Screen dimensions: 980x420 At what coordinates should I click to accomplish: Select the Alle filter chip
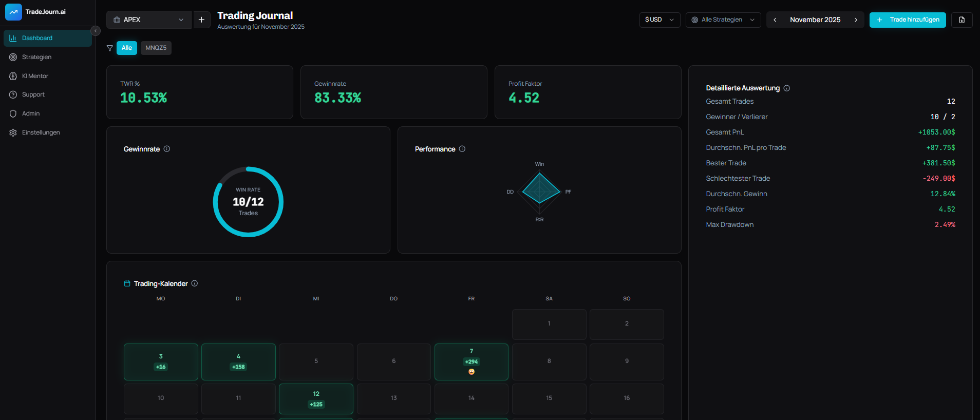coord(127,48)
